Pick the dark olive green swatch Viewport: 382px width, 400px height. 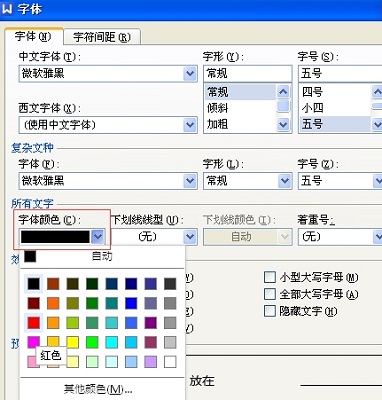point(72,284)
